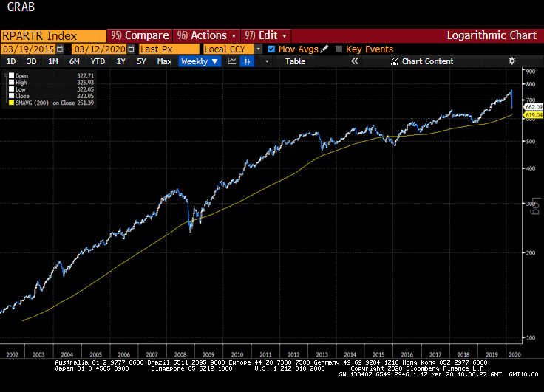Select the 1M range tab
The width and height of the screenshot is (544, 392).
[52, 61]
